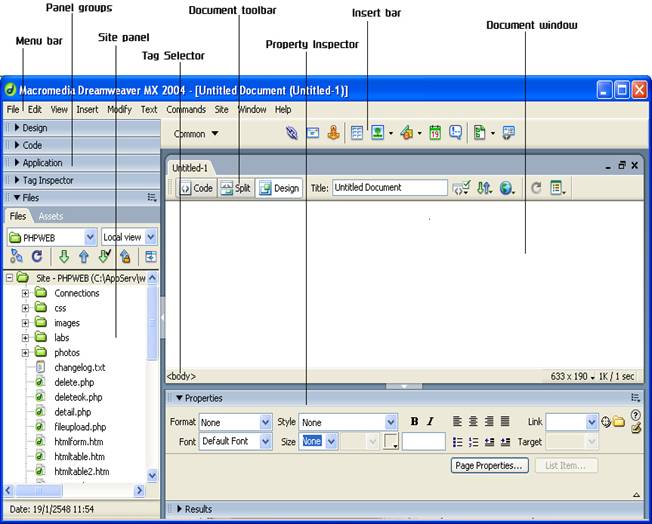The image size is (652, 524).
Task: Open the Common category Insert bar menu
Action: (196, 134)
